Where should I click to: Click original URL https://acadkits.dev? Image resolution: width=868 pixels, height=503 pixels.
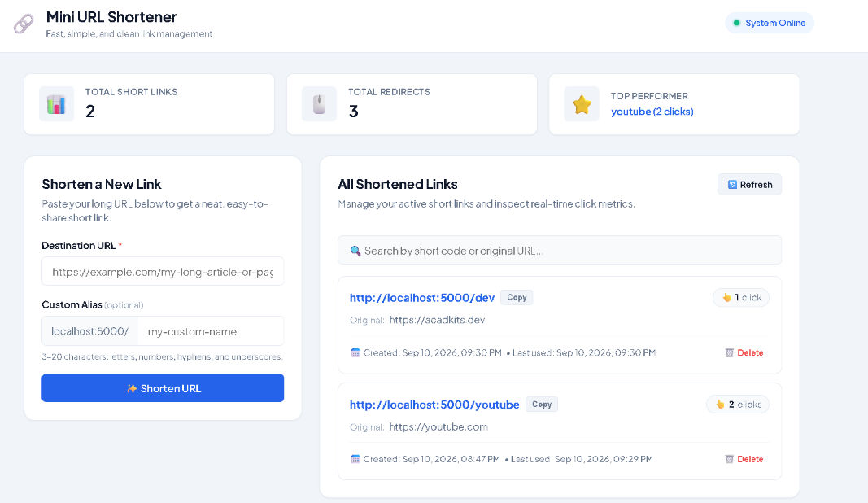pos(437,320)
